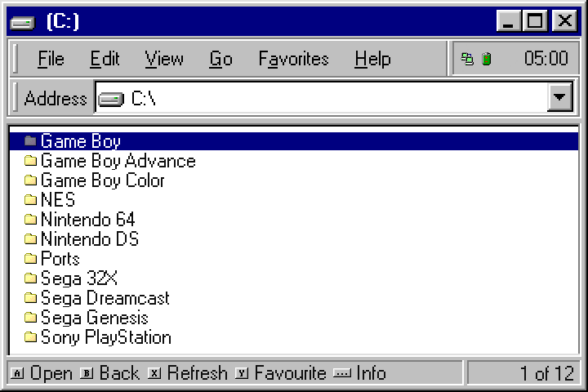Open the Address bar dropdown arrow

[x=559, y=97]
